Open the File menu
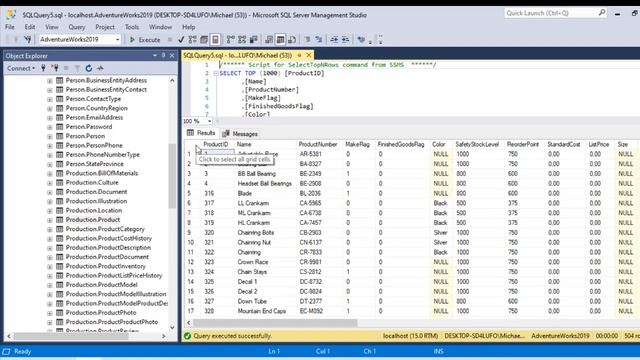The image size is (640, 360). tap(10, 27)
